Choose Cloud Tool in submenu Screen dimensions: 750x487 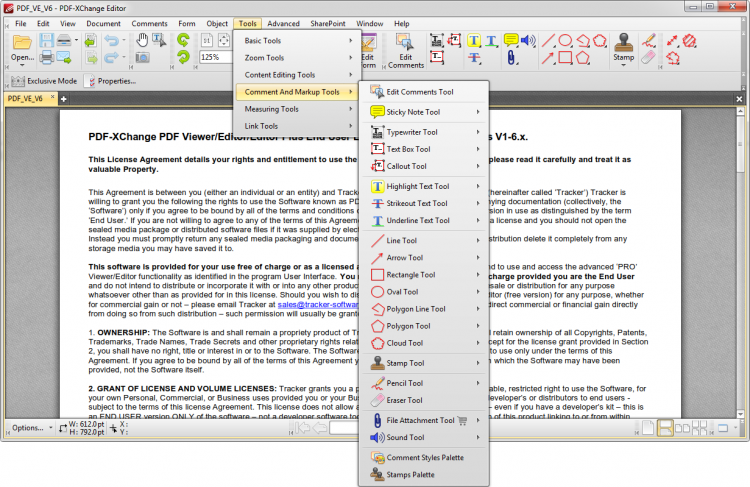pos(424,343)
